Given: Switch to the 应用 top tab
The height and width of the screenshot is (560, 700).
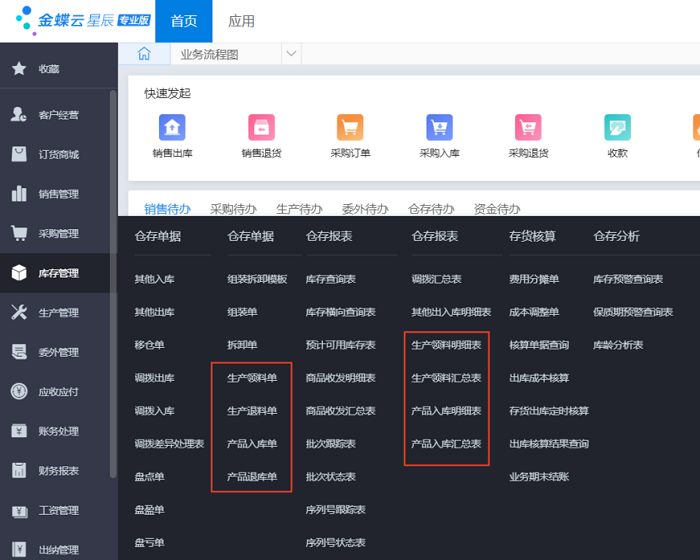Looking at the screenshot, I should pos(241,21).
